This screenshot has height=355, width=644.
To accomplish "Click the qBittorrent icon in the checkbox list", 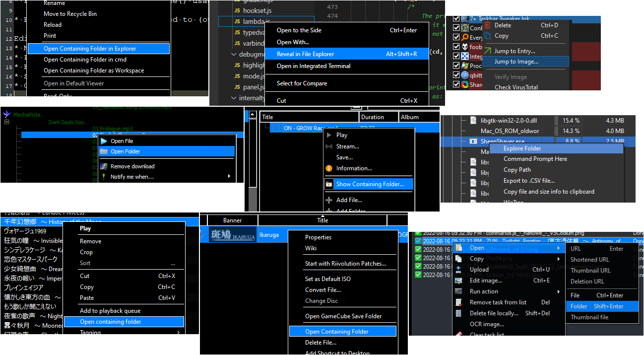I will 465,74.
